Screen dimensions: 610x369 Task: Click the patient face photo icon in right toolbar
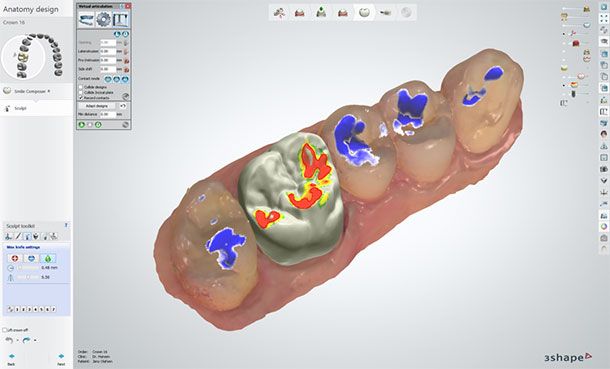(604, 134)
